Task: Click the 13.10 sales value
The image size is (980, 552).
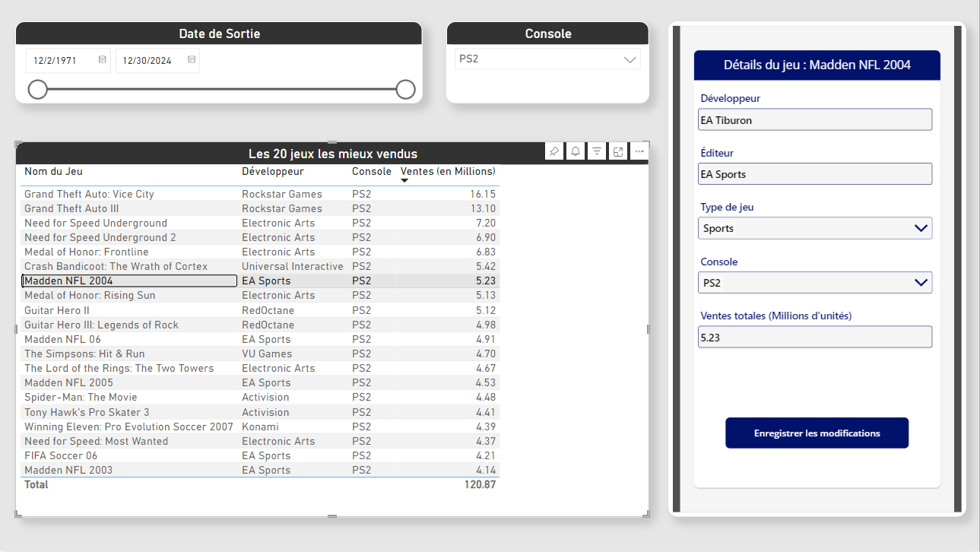Action: point(482,208)
